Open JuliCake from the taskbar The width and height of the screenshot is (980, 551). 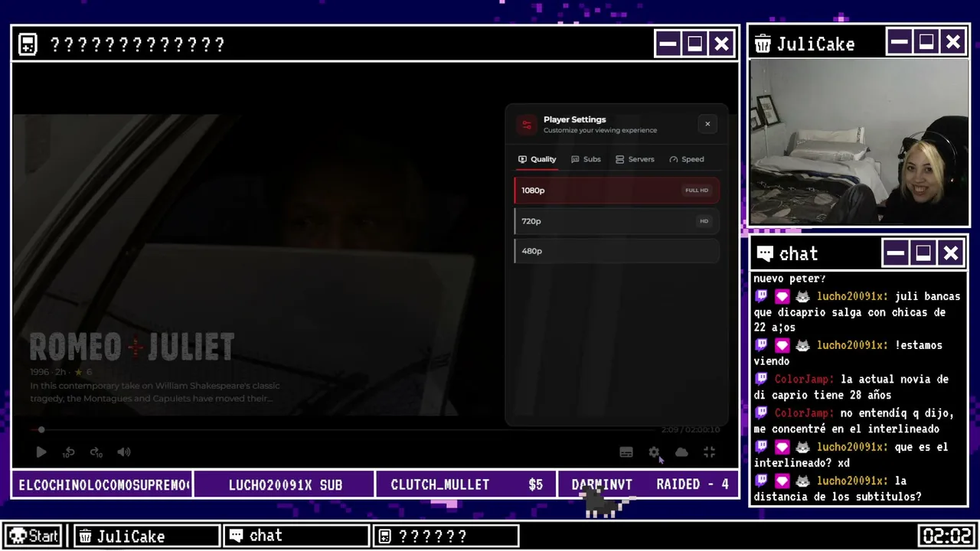[x=146, y=536]
